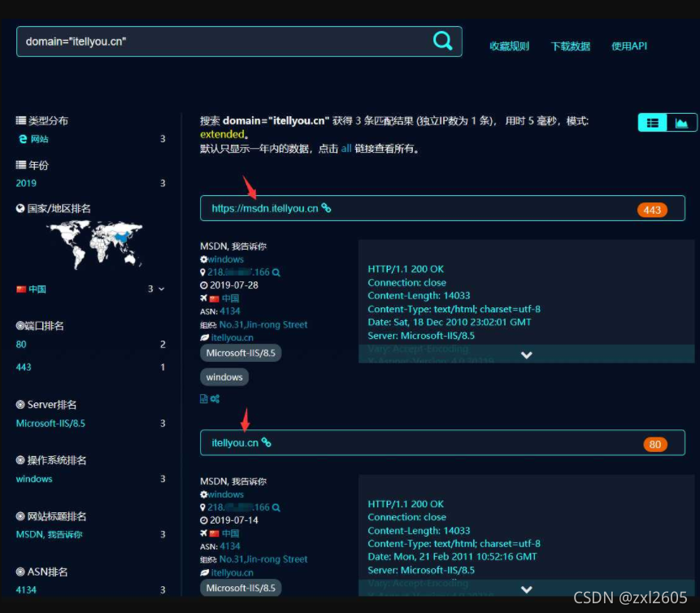Click Microsoft-IIS/8.5 tag in first result
Viewport: 700px width, 613px height.
coord(241,353)
